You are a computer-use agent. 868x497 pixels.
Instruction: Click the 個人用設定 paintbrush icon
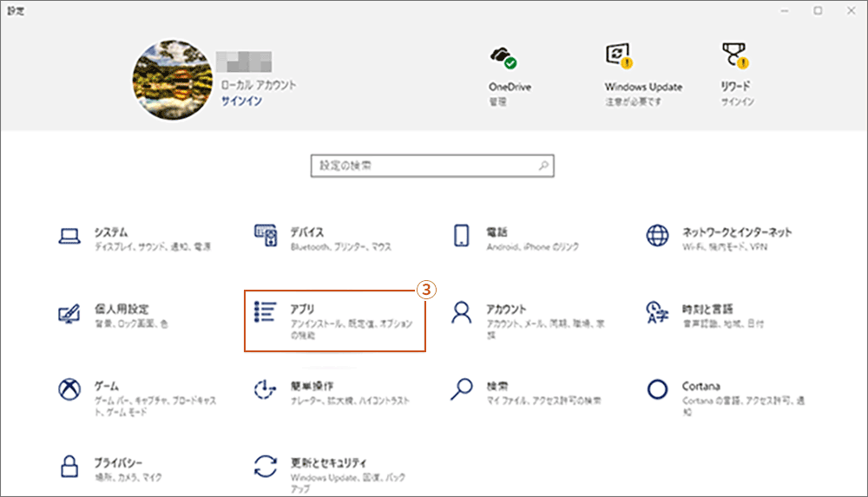click(69, 313)
